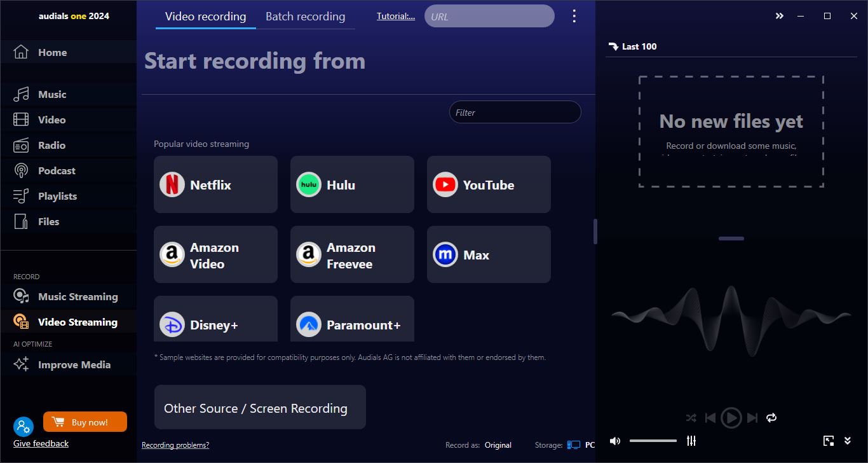Open the Video section
Screen dimensions: 868x463
[x=68, y=120]
